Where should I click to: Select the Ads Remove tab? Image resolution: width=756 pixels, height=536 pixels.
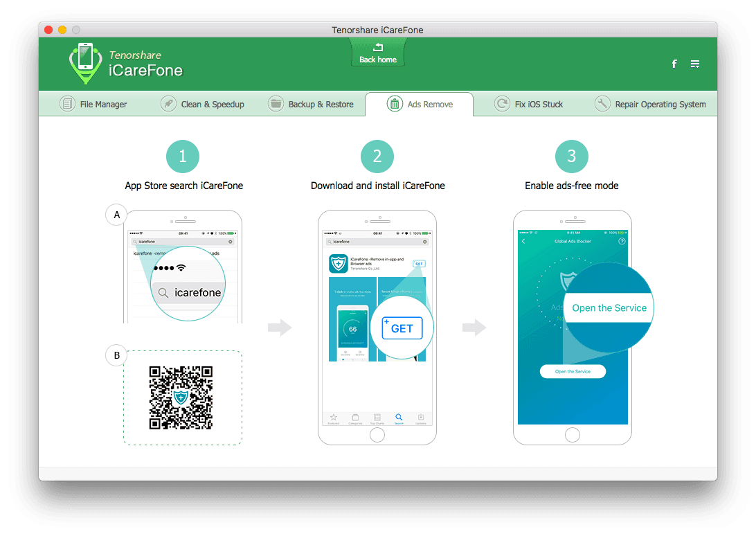pyautogui.click(x=419, y=104)
